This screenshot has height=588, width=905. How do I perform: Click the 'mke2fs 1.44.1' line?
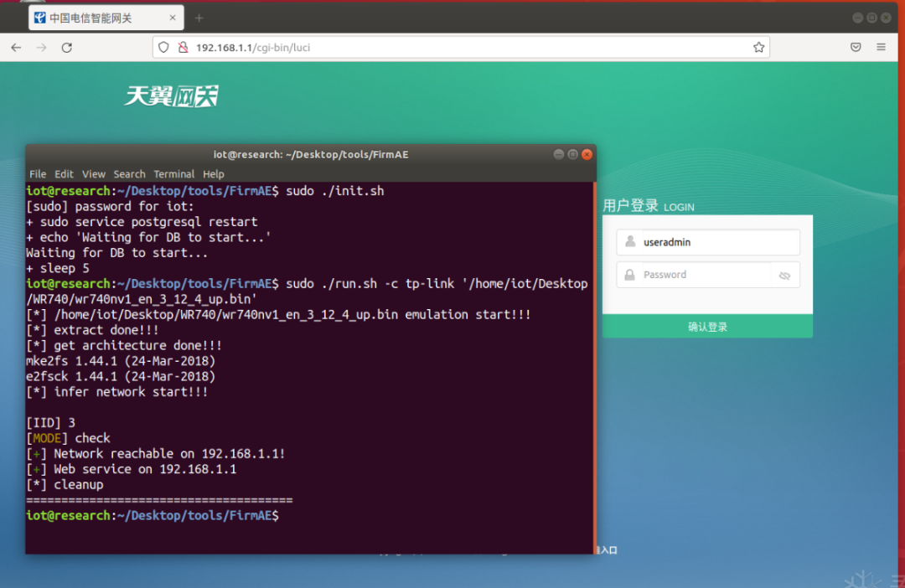tap(121, 361)
